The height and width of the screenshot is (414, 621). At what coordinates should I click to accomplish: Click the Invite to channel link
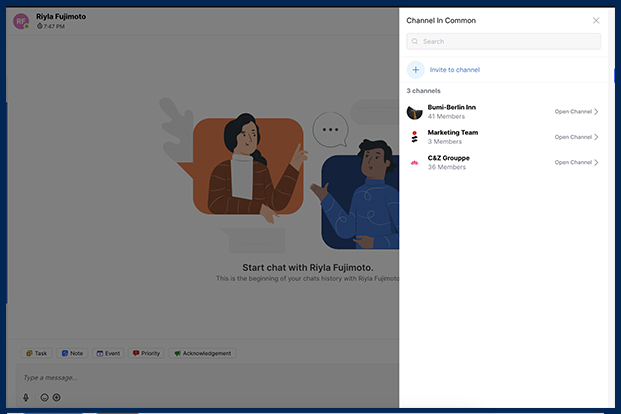point(455,70)
